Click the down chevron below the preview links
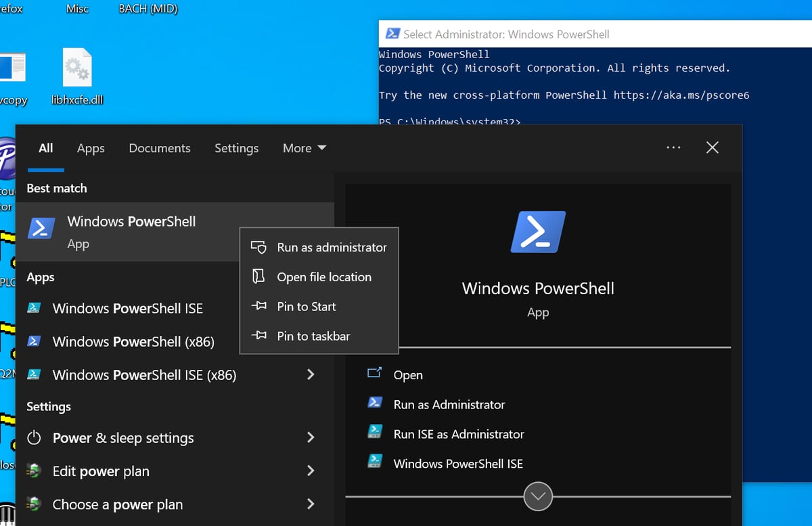 537,496
